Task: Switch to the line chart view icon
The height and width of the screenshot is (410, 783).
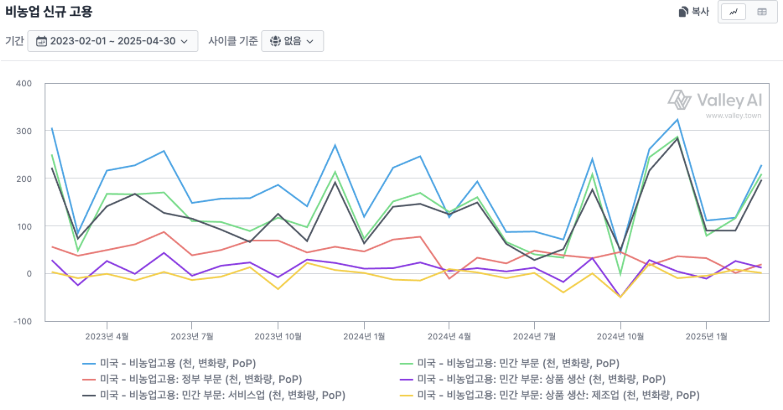Action: [x=735, y=12]
